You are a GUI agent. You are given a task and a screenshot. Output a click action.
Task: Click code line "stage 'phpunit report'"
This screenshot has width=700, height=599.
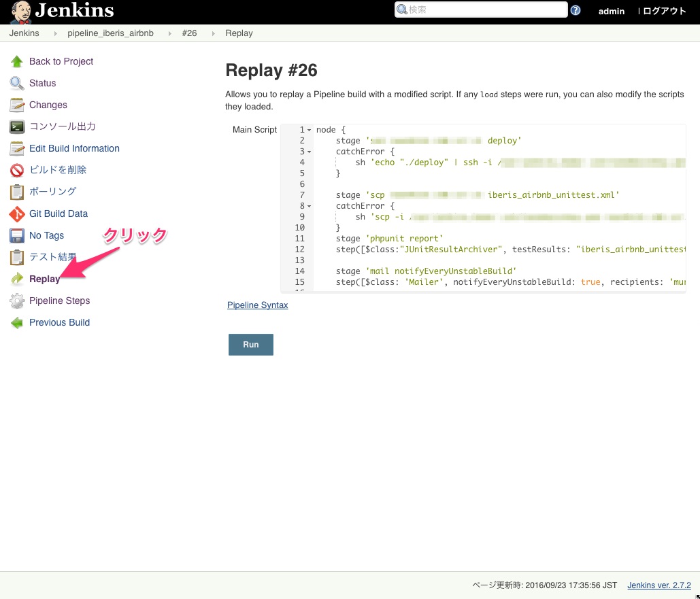pos(389,239)
